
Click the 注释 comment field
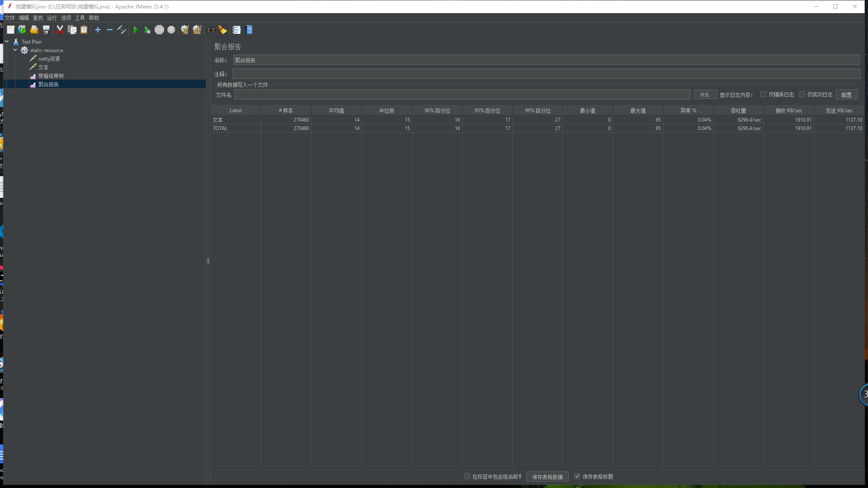(x=546, y=74)
